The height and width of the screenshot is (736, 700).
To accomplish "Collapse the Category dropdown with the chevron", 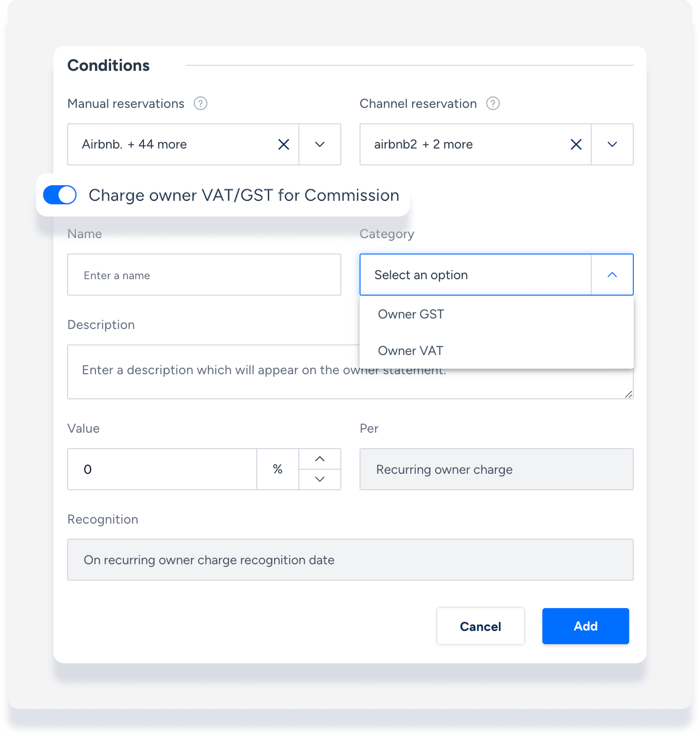I will click(x=612, y=275).
